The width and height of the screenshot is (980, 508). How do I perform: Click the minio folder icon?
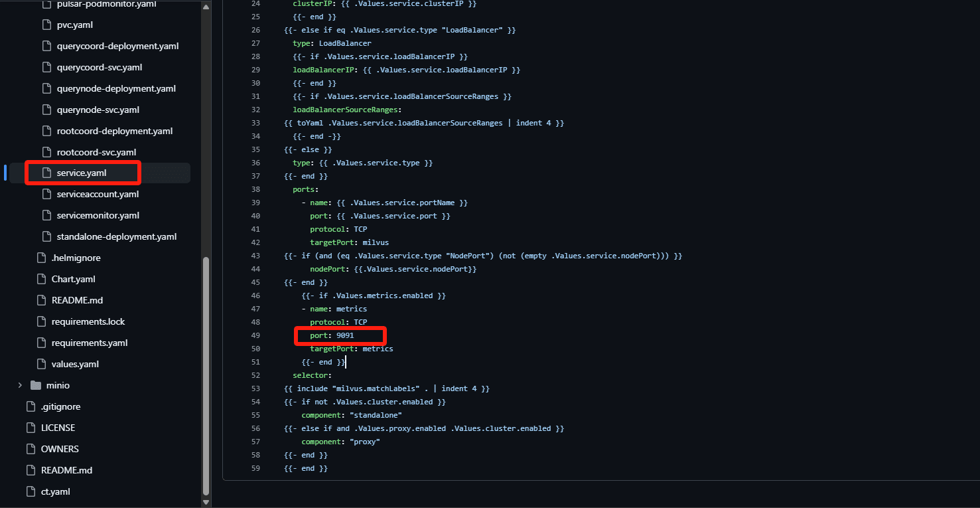point(36,385)
